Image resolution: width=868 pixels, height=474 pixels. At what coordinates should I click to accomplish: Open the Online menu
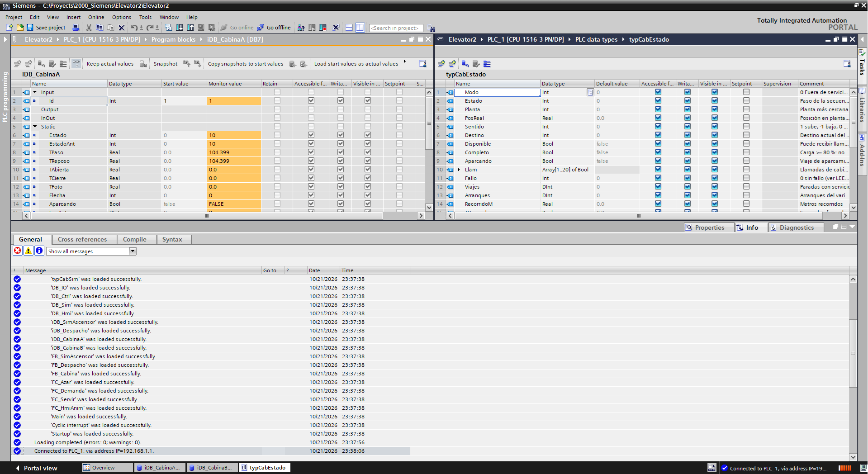(96, 17)
